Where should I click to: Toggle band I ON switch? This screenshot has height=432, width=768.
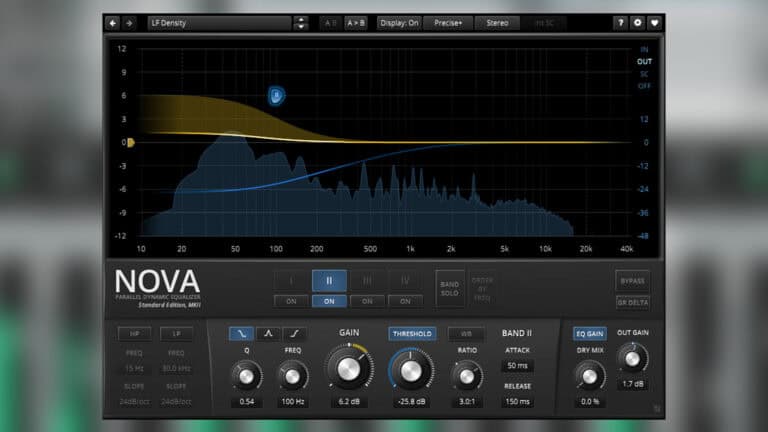click(x=291, y=301)
